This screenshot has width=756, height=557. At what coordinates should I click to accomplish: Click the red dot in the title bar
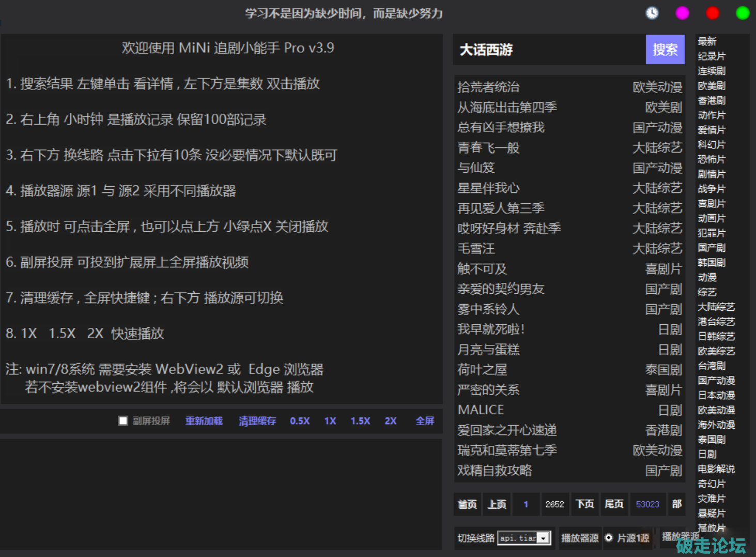coord(712,13)
